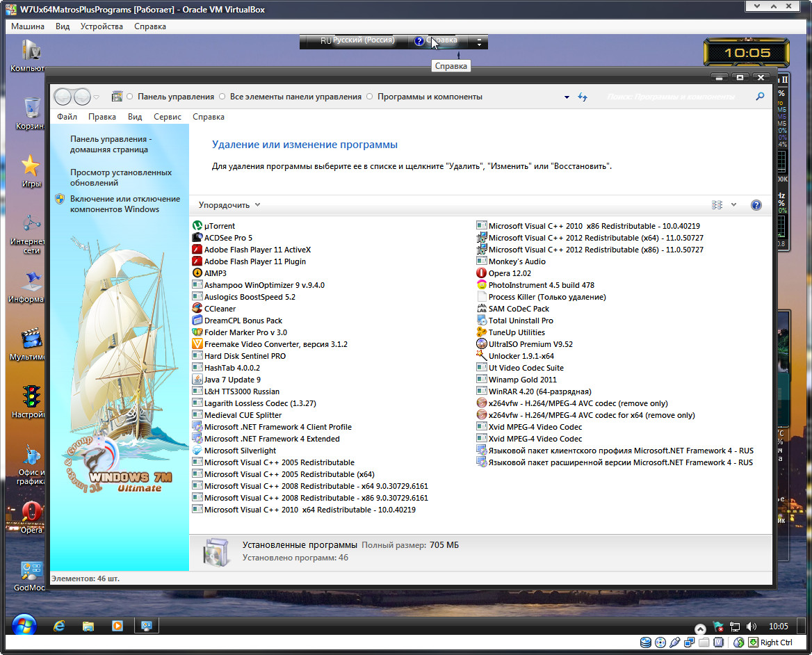The image size is (812, 655).
Task: Open the VirtualBox Устройства menu
Action: [x=101, y=26]
